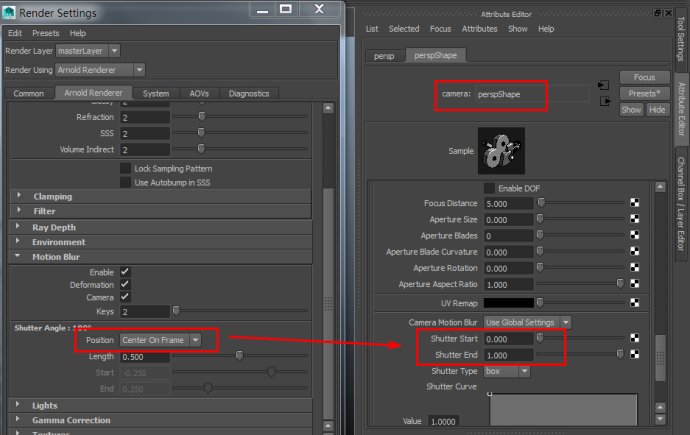Screen dimensions: 690x435
Task: Open the Channel Box / Layer Editor side tab
Action: point(681,204)
